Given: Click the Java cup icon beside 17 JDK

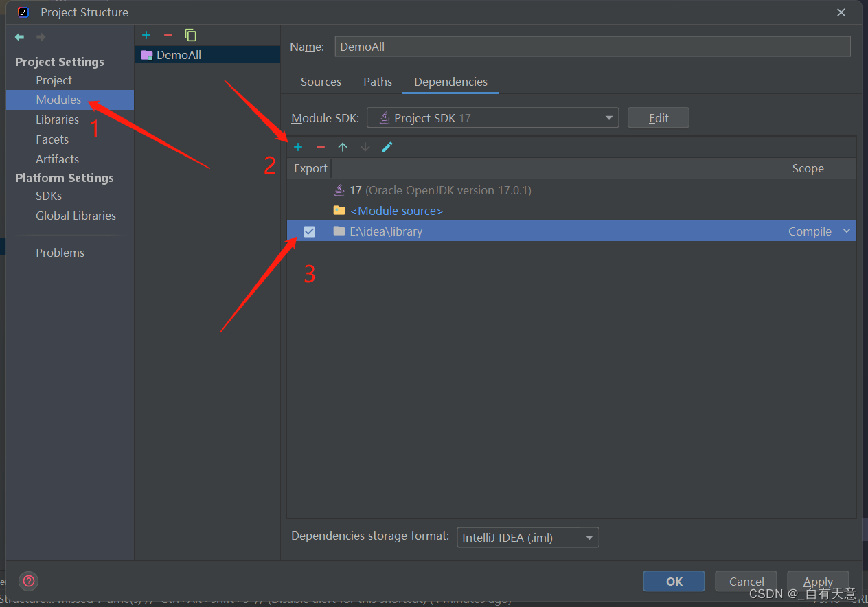Looking at the screenshot, I should click(339, 190).
